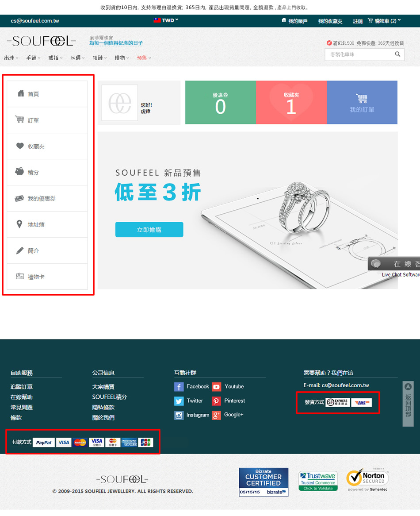The width and height of the screenshot is (420, 516).
Task: Click the cs@soufeel.com.tw email in top bar
Action: (35, 21)
